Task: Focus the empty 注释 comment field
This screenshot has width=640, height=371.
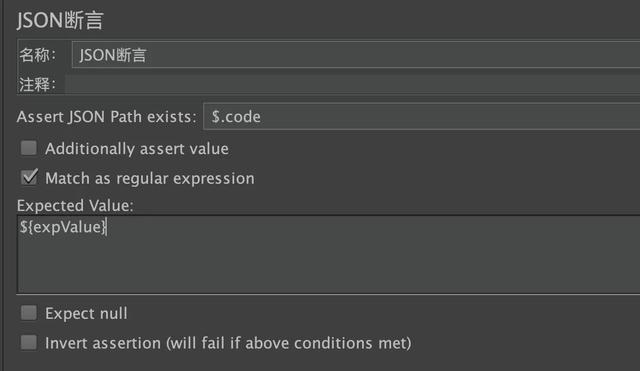Action: pos(353,84)
